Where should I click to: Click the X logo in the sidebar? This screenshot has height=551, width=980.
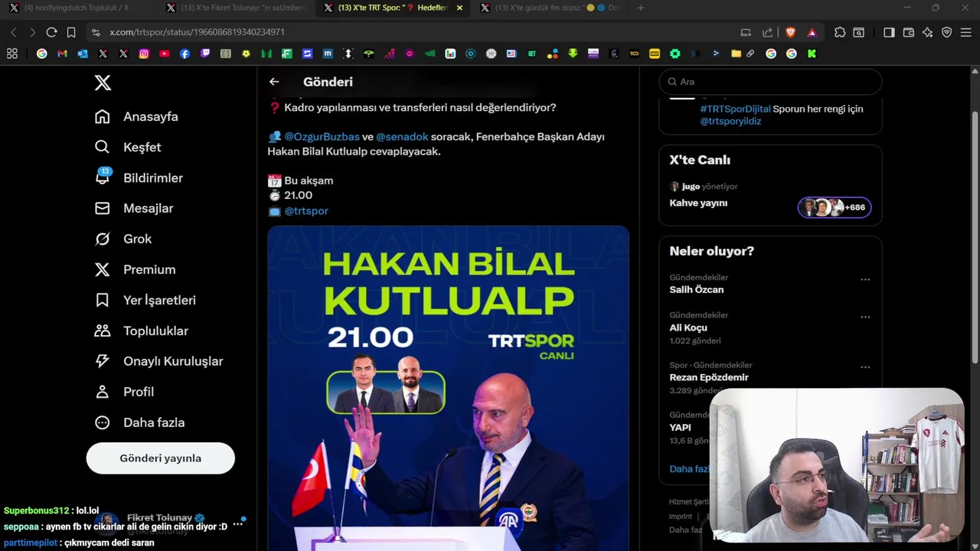click(x=103, y=83)
